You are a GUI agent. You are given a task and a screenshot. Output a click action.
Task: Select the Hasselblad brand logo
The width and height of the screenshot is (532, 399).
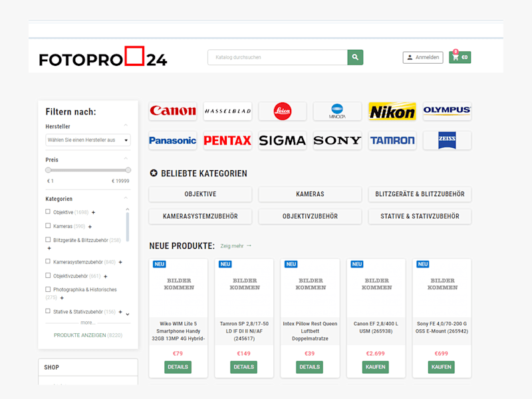(227, 111)
